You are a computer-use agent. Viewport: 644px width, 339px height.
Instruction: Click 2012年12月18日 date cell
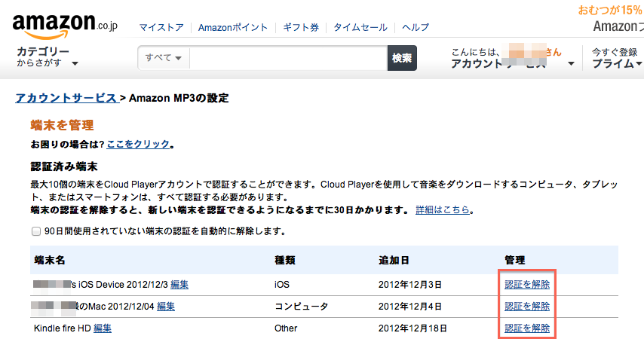click(412, 328)
